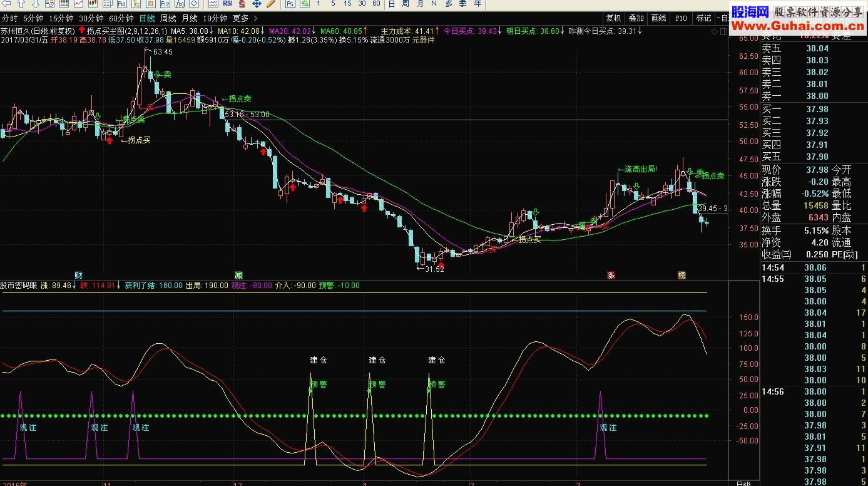Viewport: 868px width, 486px height.
Task: Click the F5 toolbar icon
Action: [290, 4]
